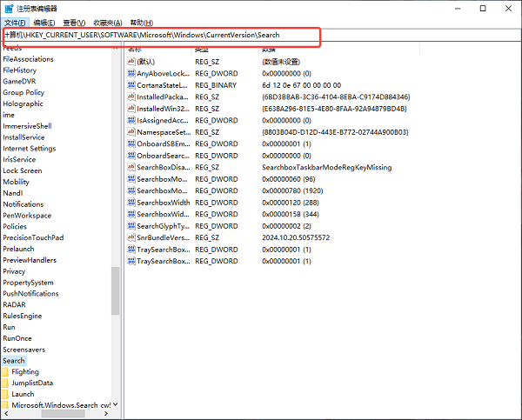Click the tree vertical scrollbar thumb
This screenshot has height=420, width=522.
point(115,290)
